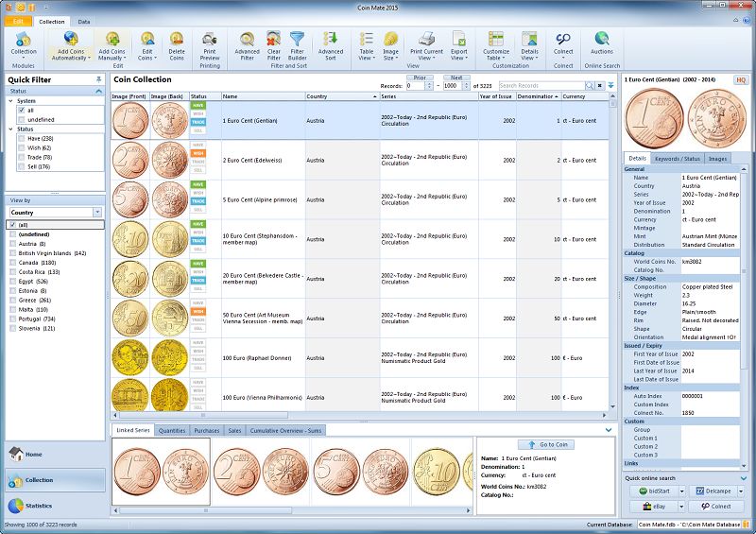
Task: Open the View by Country dropdown
Action: [97, 213]
